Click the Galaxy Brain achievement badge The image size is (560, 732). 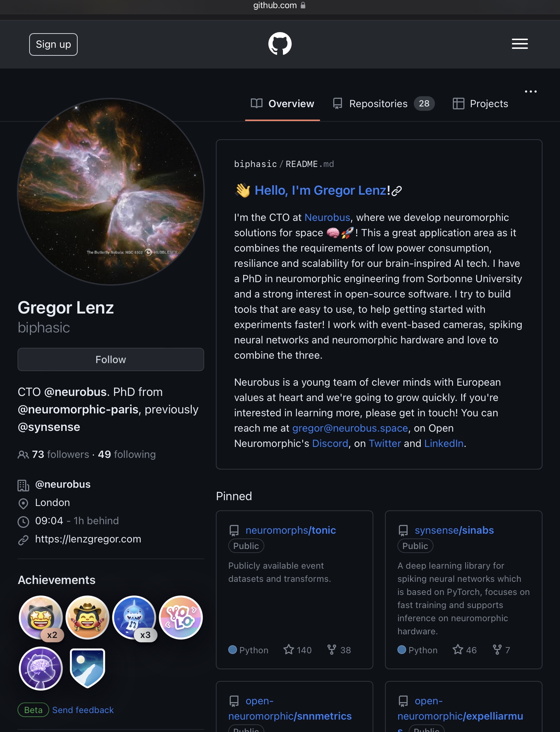41,669
